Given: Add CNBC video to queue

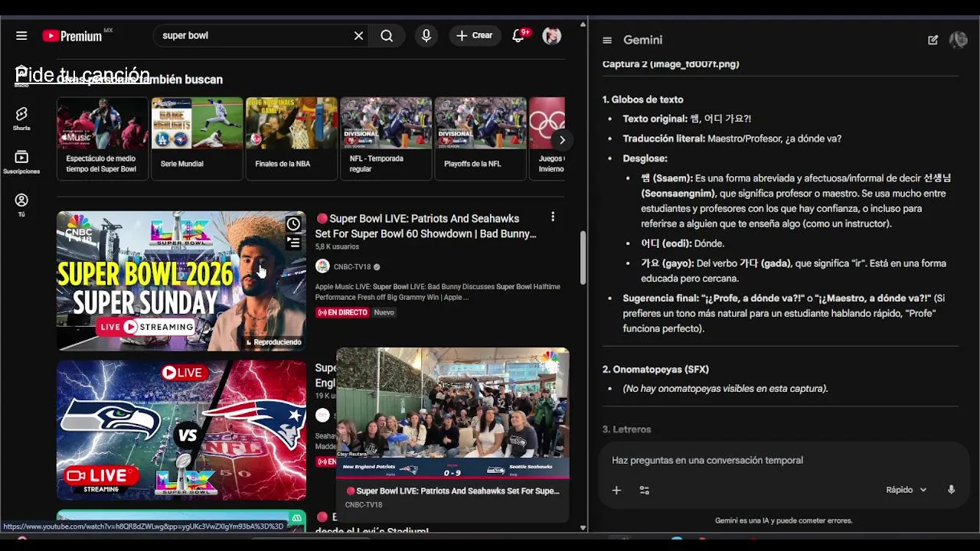Looking at the screenshot, I should click(293, 243).
